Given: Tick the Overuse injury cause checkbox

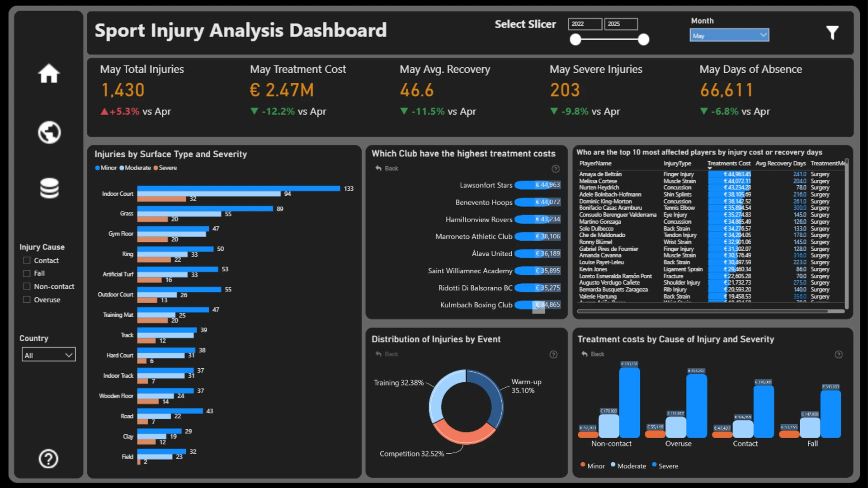Looking at the screenshot, I should [27, 300].
